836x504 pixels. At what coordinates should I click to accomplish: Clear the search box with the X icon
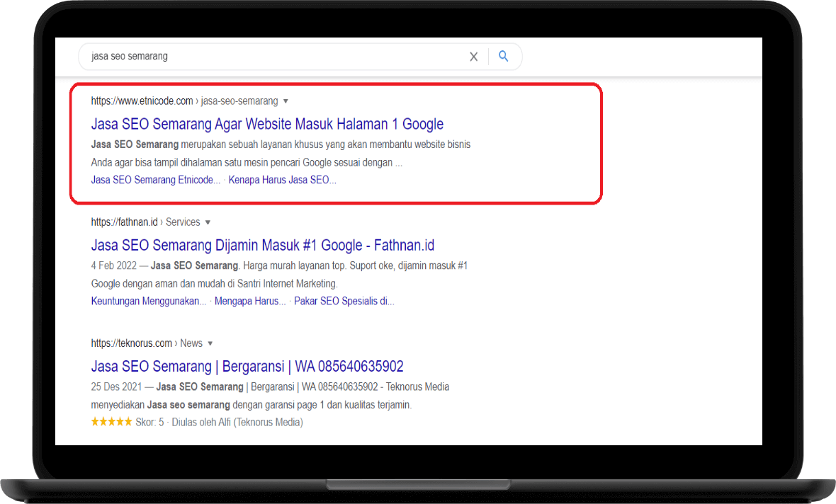473,57
